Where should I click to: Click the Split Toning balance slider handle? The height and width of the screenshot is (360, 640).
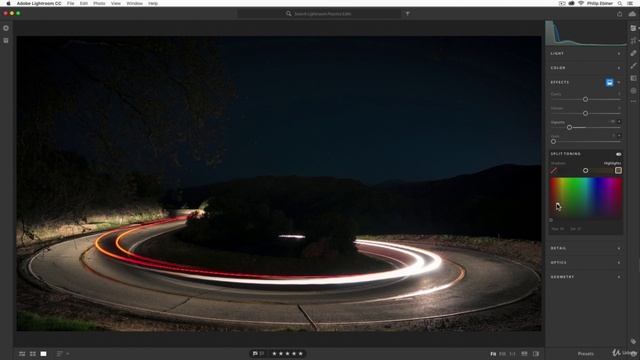point(586,171)
